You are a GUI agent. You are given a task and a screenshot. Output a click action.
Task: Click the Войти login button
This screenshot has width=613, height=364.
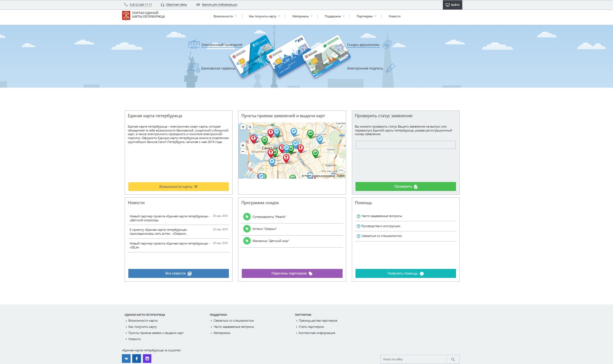coord(452,5)
